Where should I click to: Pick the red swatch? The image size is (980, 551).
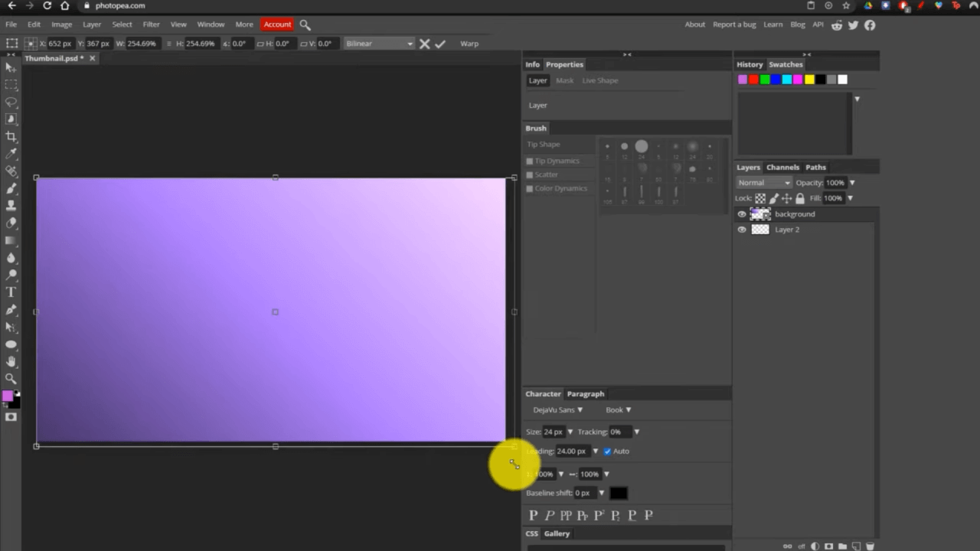click(753, 80)
